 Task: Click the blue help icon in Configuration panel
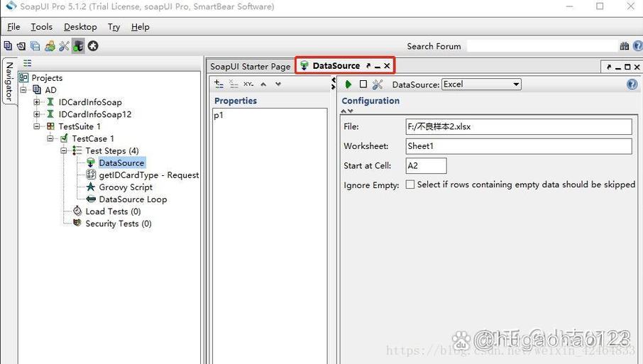[x=632, y=84]
